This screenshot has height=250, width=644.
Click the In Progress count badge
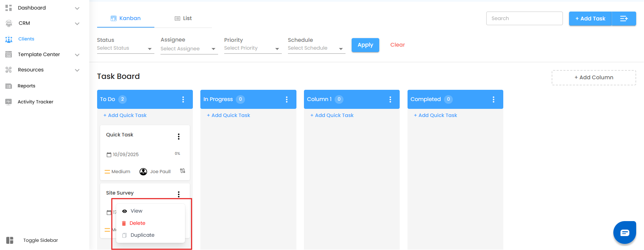(241, 99)
